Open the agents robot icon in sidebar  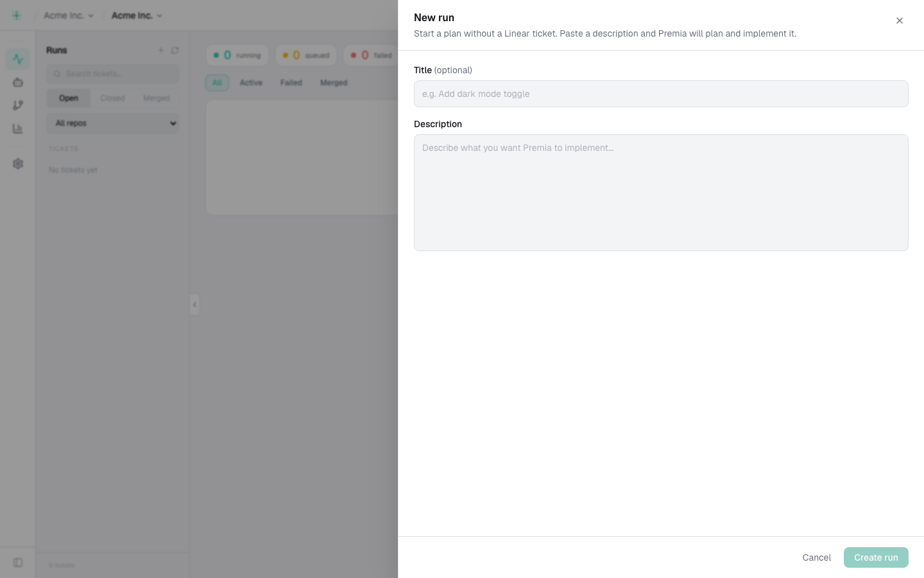(x=18, y=82)
